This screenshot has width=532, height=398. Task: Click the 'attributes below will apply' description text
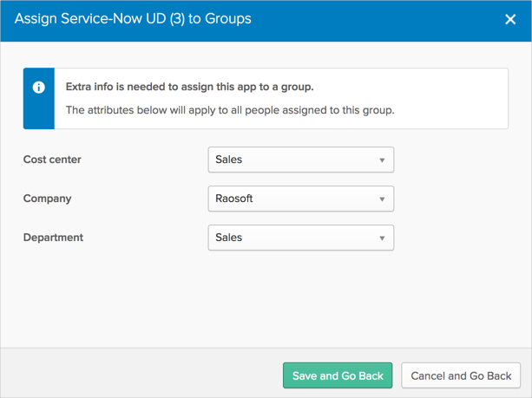point(230,110)
